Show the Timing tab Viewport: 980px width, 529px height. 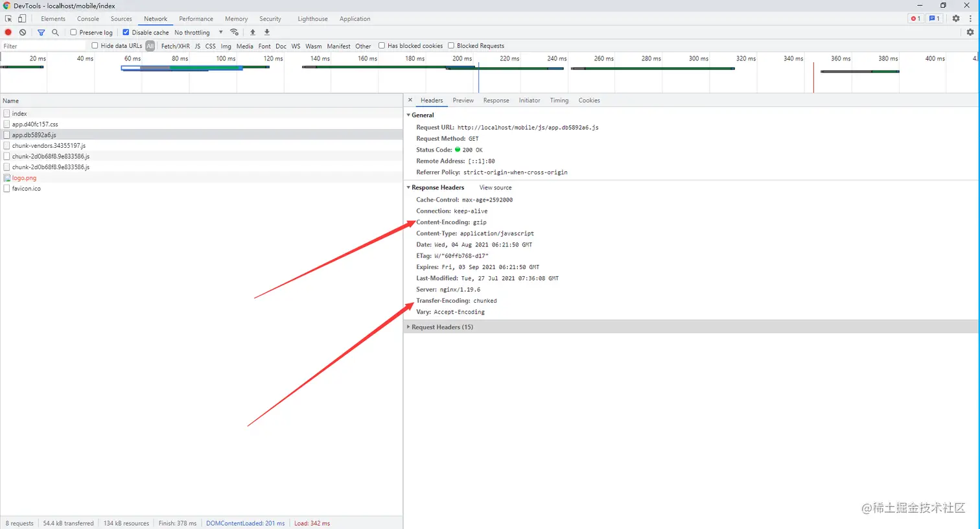click(x=559, y=100)
